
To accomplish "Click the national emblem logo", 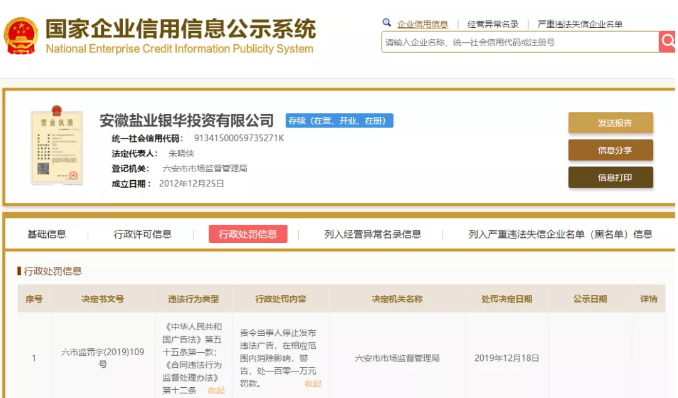I will tap(20, 35).
